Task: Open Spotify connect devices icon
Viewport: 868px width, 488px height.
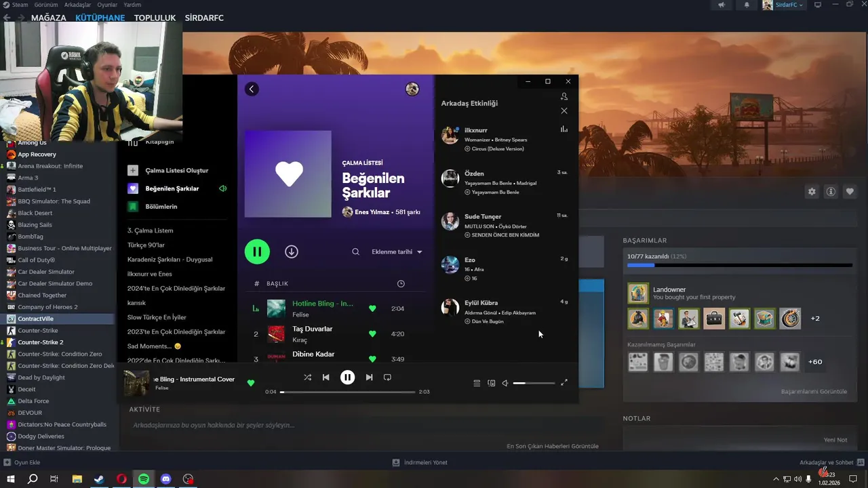Action: tap(492, 383)
